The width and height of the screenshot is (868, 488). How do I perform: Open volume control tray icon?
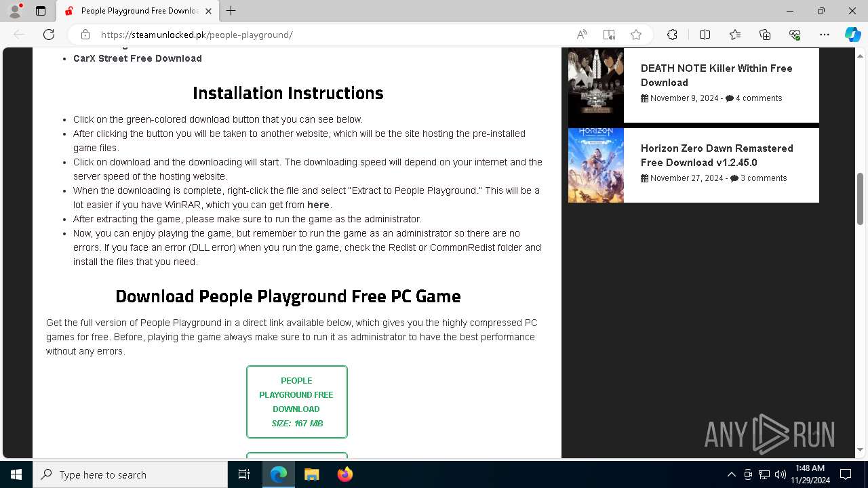point(781,474)
